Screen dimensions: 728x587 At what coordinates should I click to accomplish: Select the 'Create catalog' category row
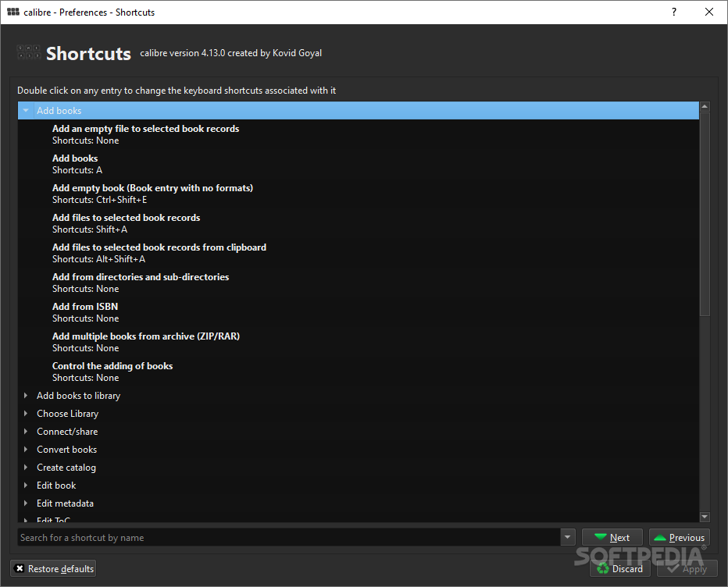point(359,468)
